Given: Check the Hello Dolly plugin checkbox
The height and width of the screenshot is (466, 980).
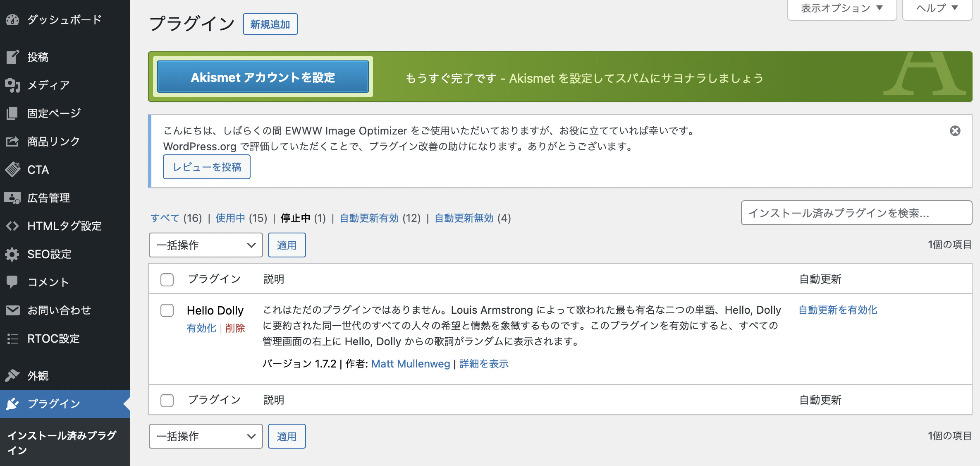Looking at the screenshot, I should click(167, 310).
